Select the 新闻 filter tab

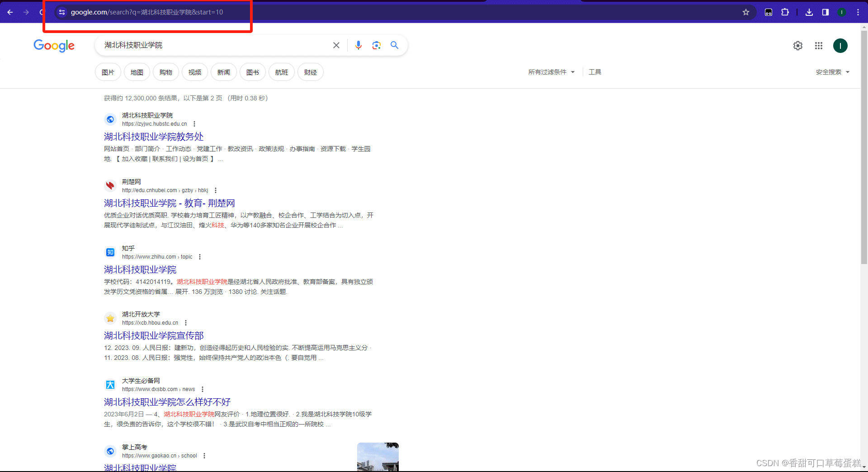click(224, 72)
